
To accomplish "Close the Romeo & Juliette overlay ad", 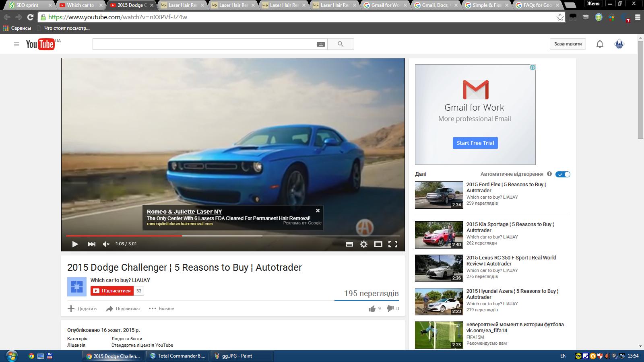I will [x=318, y=210].
